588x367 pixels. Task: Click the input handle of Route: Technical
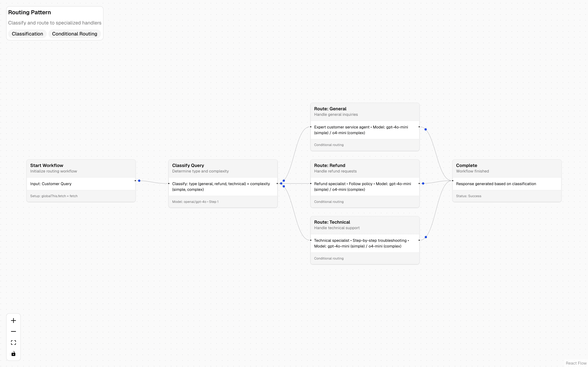coord(311,240)
